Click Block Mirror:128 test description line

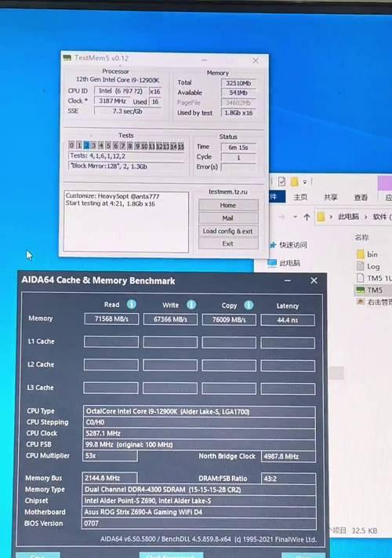pyautogui.click(x=126, y=166)
